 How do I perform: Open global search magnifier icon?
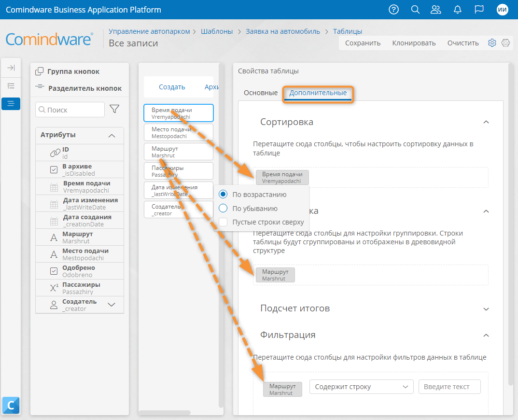point(415,10)
